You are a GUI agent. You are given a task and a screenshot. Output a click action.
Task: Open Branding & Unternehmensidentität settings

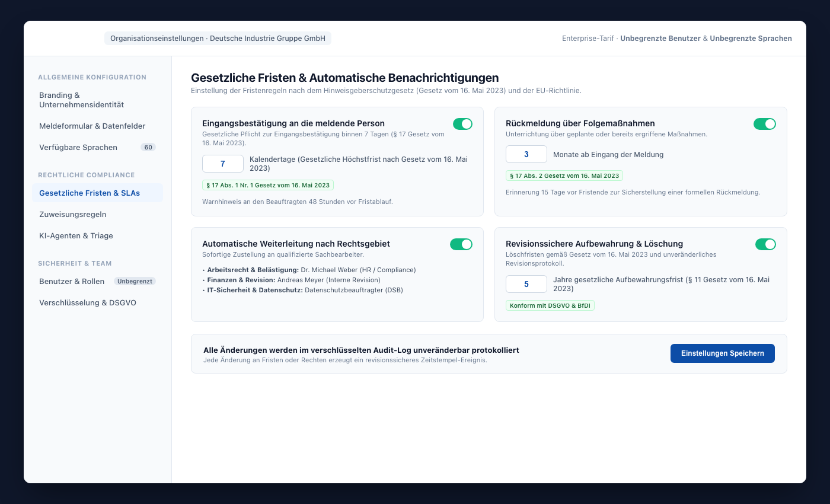(97, 100)
